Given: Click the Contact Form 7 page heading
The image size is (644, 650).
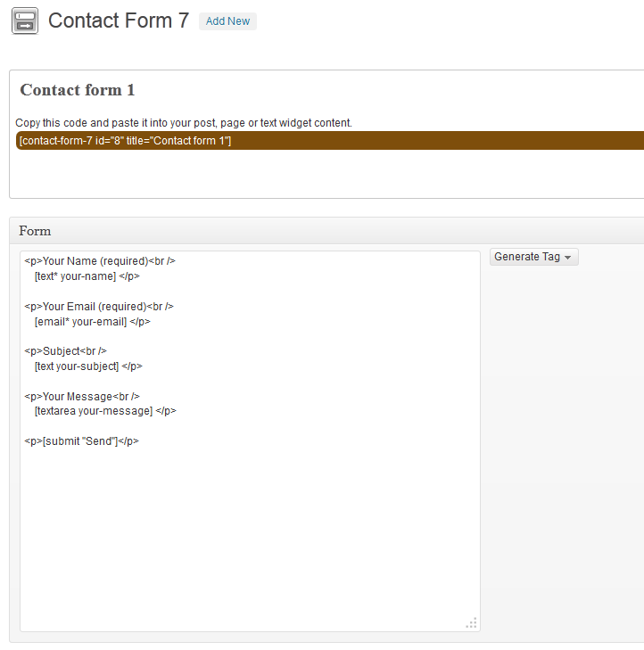Looking at the screenshot, I should [119, 21].
